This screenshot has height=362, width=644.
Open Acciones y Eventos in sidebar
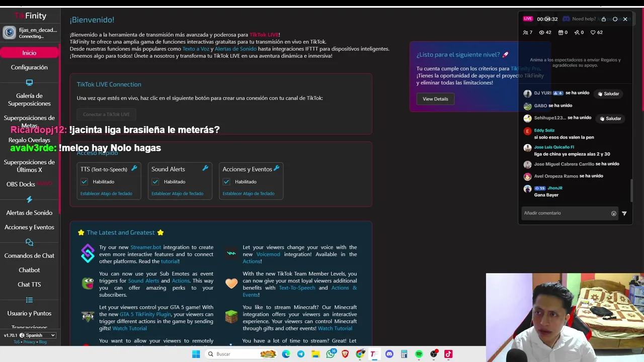pos(29,227)
